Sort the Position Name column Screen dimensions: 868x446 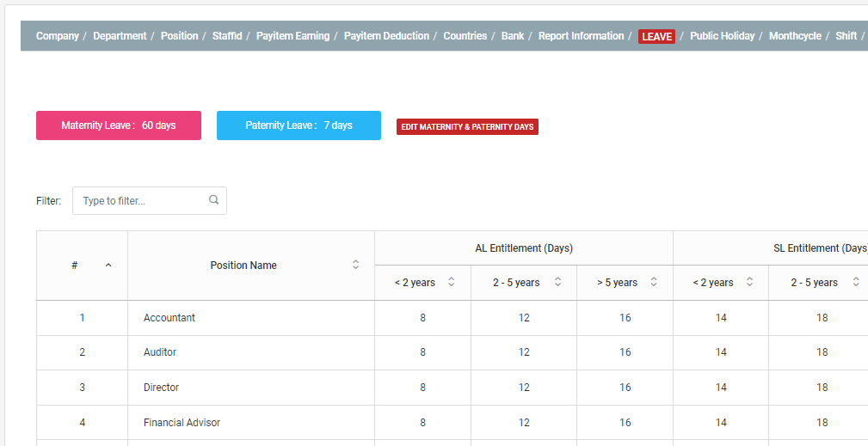click(x=355, y=265)
